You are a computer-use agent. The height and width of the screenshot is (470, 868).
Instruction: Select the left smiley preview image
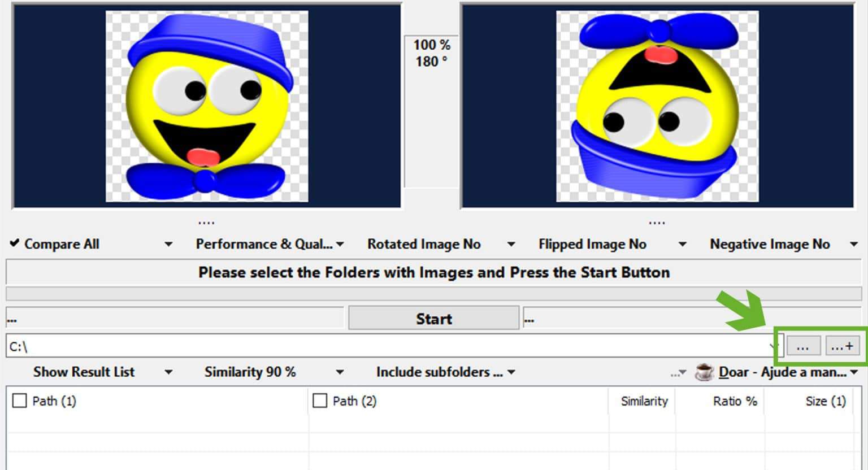click(x=207, y=106)
